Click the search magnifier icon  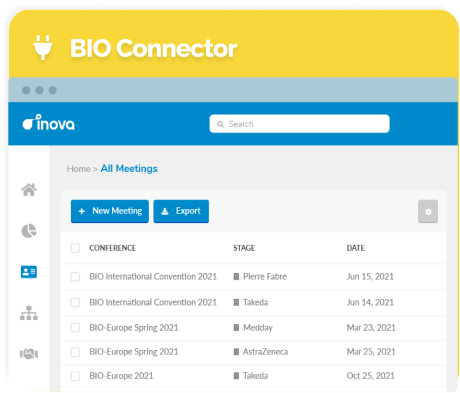220,124
